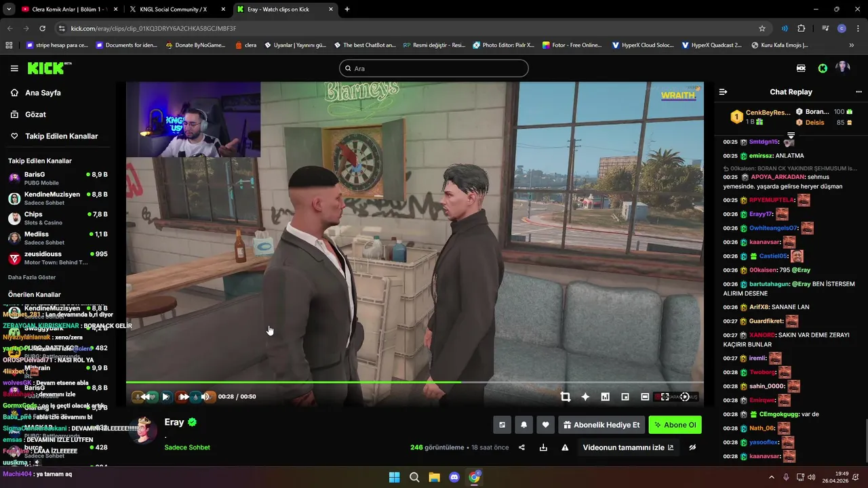Click the CEmgokgugg chat username
This screenshot has width=868, height=488.
(x=778, y=414)
